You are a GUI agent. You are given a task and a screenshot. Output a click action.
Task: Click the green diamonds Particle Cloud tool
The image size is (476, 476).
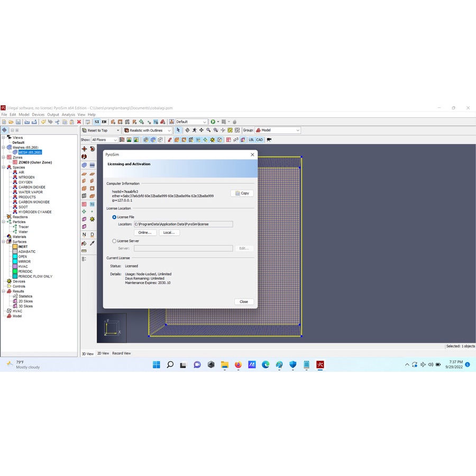click(84, 211)
